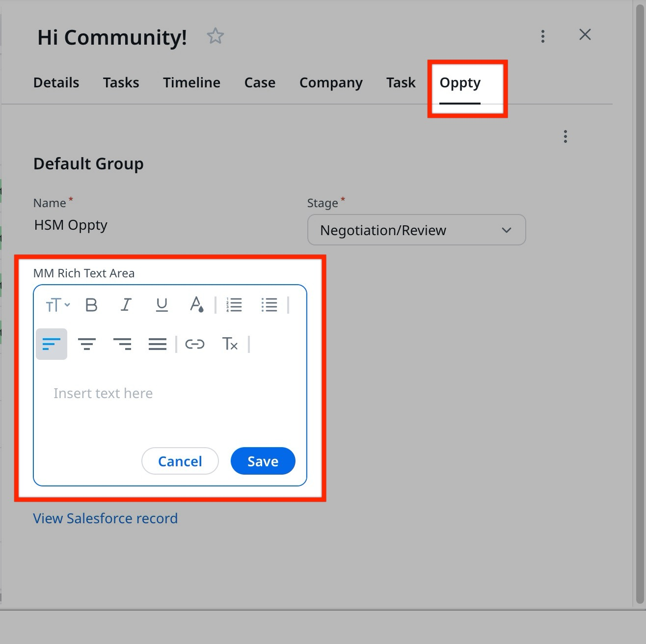
Task: Toggle underline formatting
Action: (x=161, y=305)
